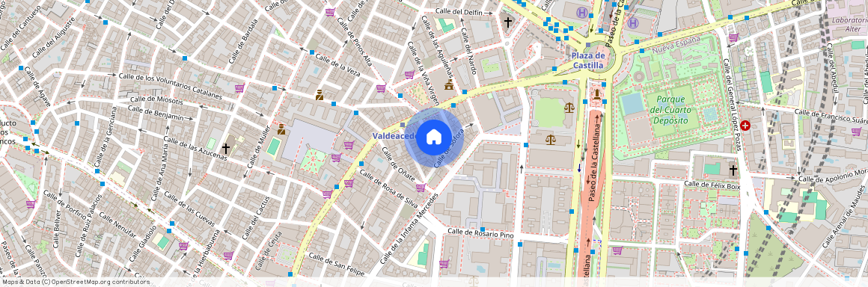Click the Plaza de Castilla label
868x287 pixels.
click(x=587, y=61)
